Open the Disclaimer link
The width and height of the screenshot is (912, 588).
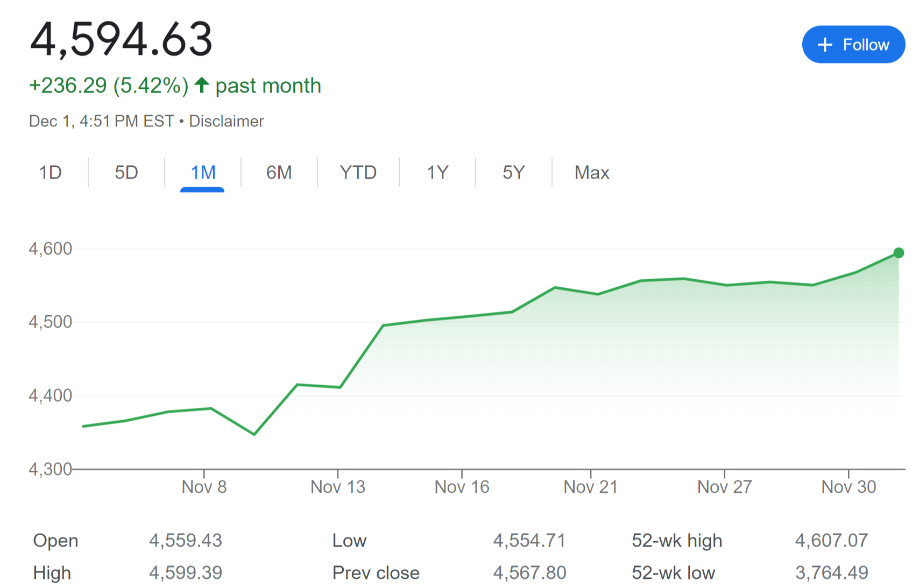[x=227, y=121]
